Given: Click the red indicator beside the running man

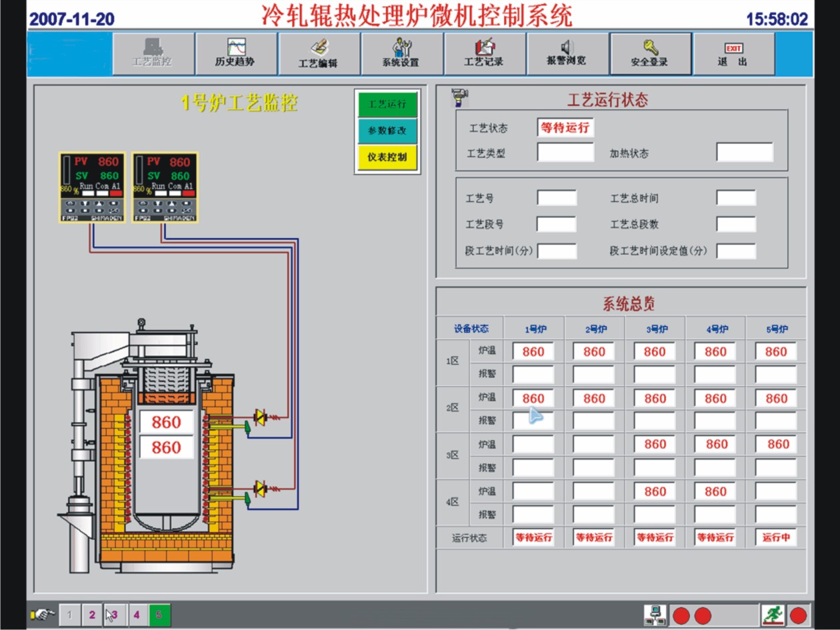Looking at the screenshot, I should (x=798, y=615).
